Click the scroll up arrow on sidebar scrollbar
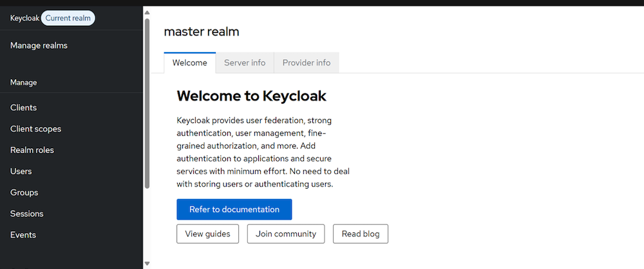This screenshot has height=269, width=644. [147, 12]
